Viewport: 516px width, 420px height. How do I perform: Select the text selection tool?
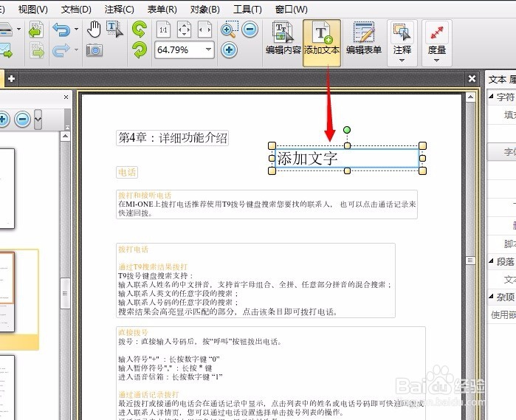(x=114, y=30)
